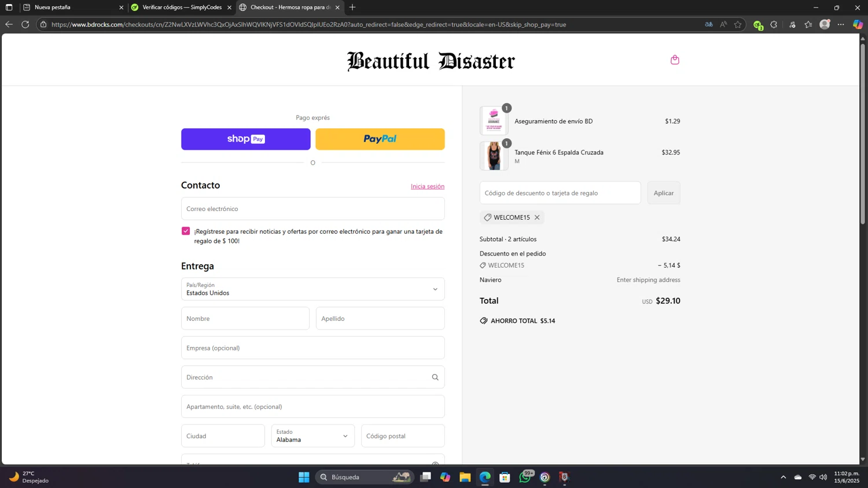Click the Aplicar discount button
The image size is (868, 488).
click(x=664, y=193)
